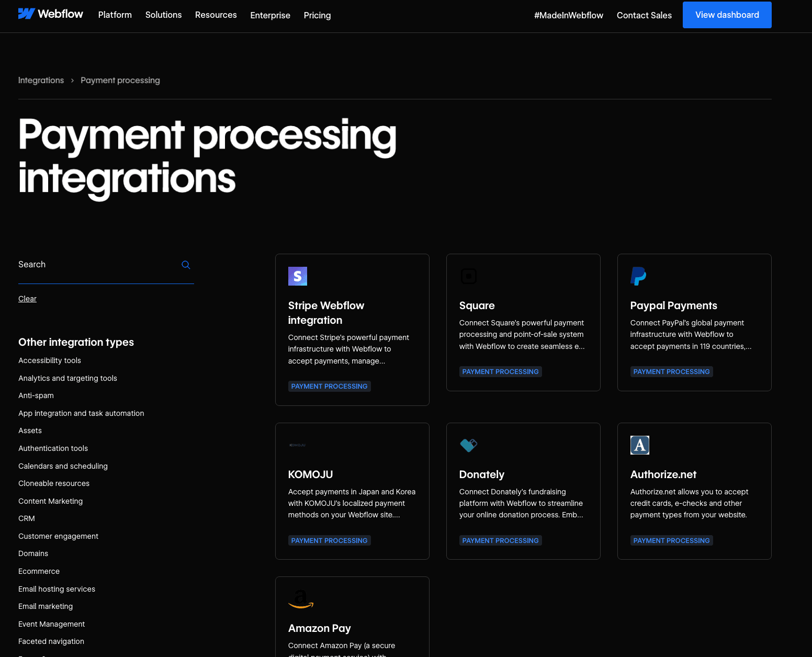This screenshot has height=657, width=812.
Task: Open Customer engagement category
Action: pyautogui.click(x=58, y=536)
